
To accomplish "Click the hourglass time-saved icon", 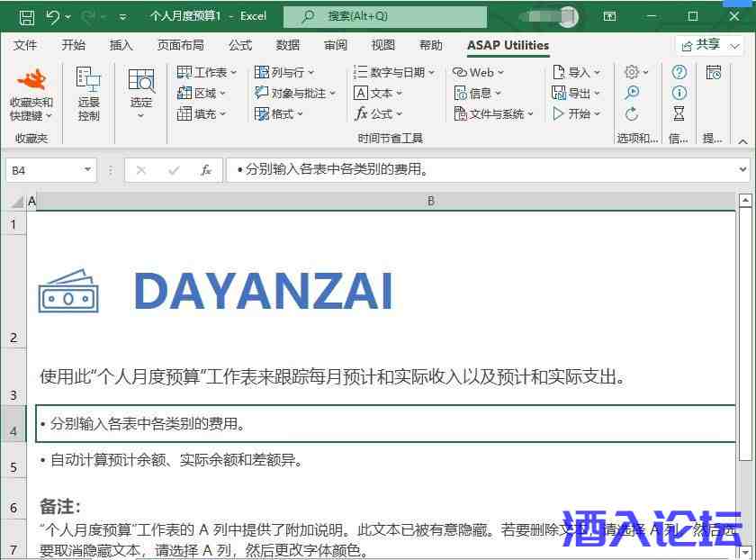I will pyautogui.click(x=679, y=113).
